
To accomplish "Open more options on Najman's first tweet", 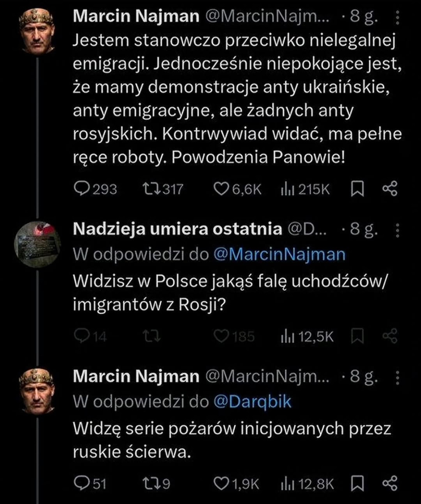I will click(x=398, y=17).
